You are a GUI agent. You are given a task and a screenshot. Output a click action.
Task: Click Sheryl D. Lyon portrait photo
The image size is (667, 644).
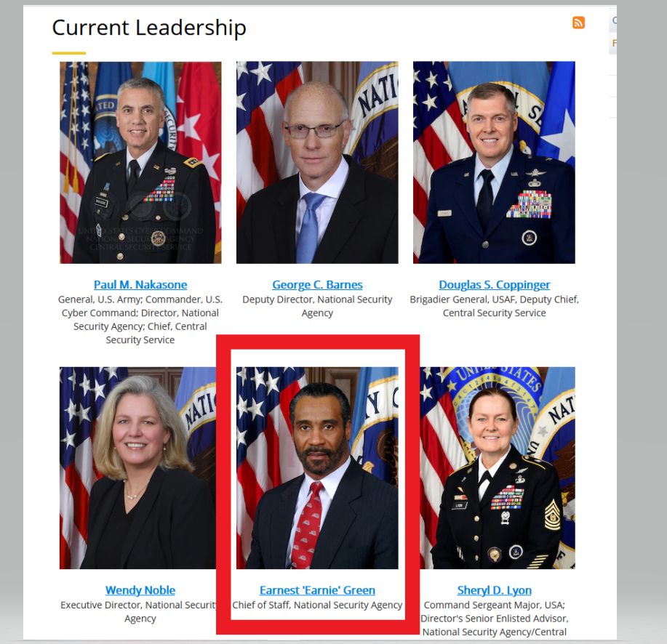point(498,468)
